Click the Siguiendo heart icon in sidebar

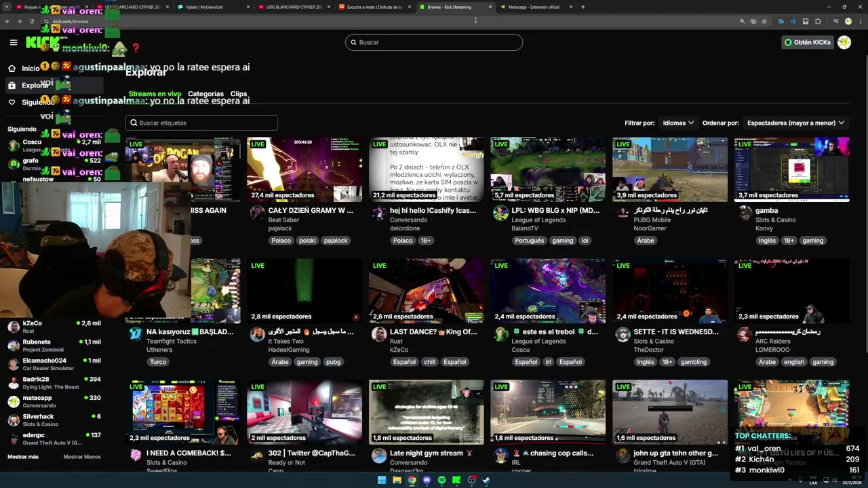(12, 102)
